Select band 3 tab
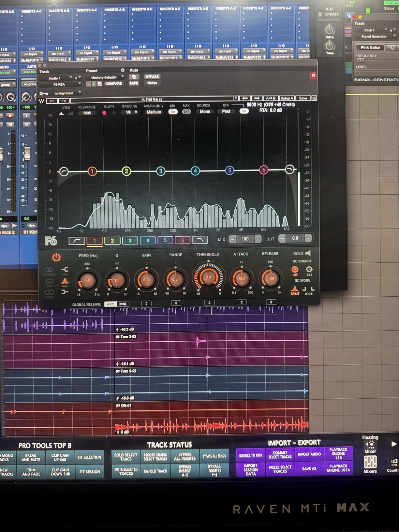The width and height of the screenshot is (399, 532). 130,241
